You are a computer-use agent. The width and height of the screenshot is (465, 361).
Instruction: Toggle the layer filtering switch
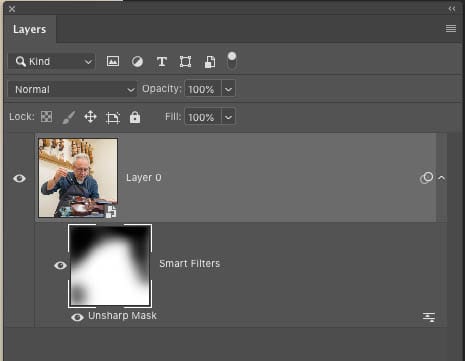232,61
